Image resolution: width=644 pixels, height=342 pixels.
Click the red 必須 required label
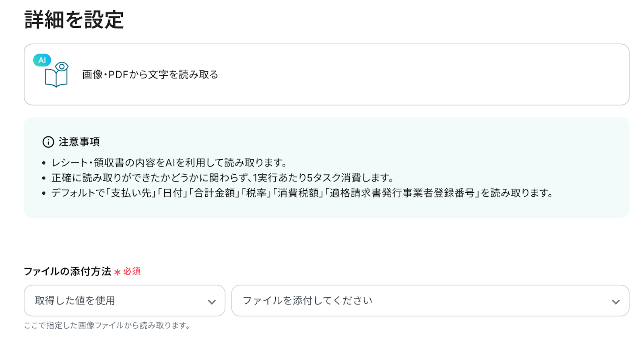[132, 272]
